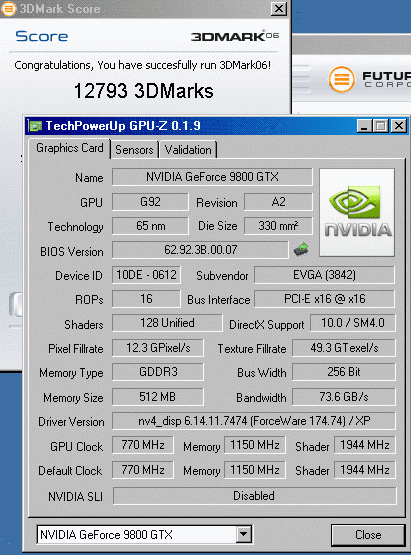Click the GPU-Z title bar chip icon
The height and width of the screenshot is (555, 411).
pyautogui.click(x=35, y=126)
